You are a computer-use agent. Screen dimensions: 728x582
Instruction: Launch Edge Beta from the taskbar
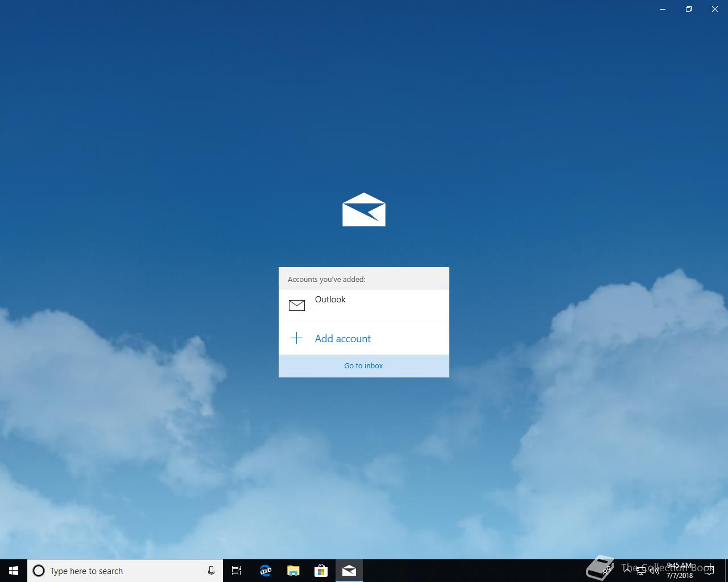point(266,571)
